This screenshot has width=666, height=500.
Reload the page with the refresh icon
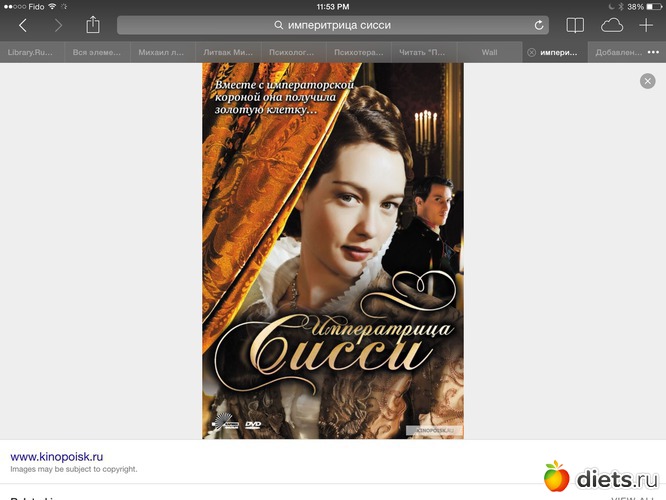539,25
